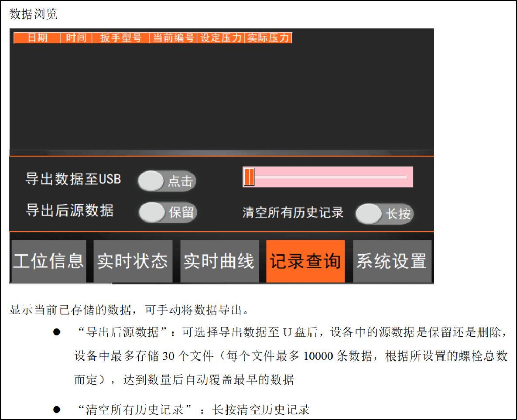
Task: Select the 时间 column header
Action: (x=76, y=38)
